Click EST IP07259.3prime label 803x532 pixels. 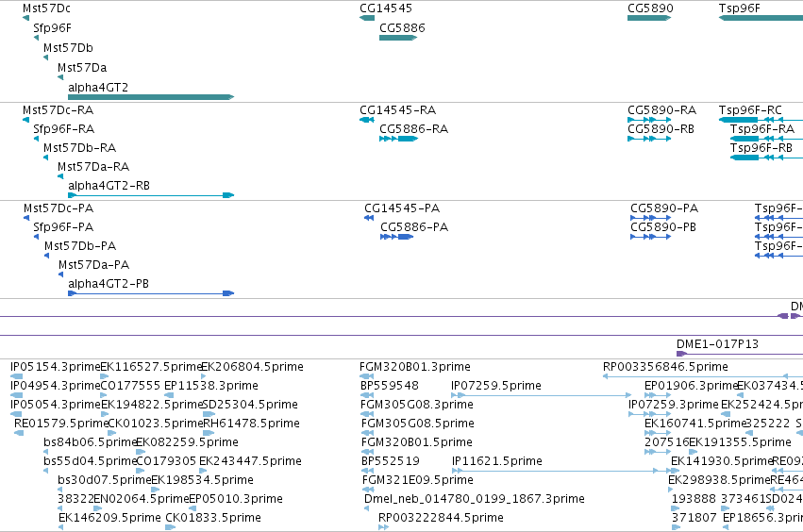pos(674,405)
